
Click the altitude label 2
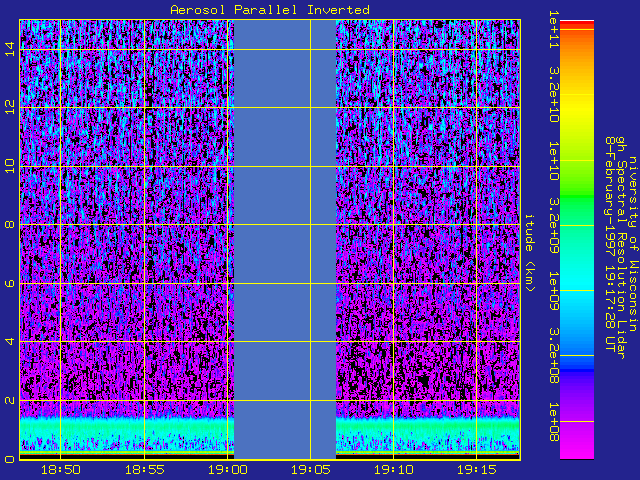10,400
